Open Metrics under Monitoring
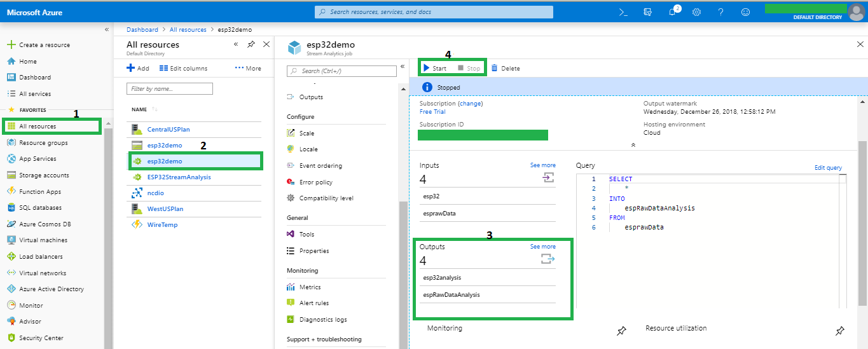868x349 pixels. coord(310,287)
